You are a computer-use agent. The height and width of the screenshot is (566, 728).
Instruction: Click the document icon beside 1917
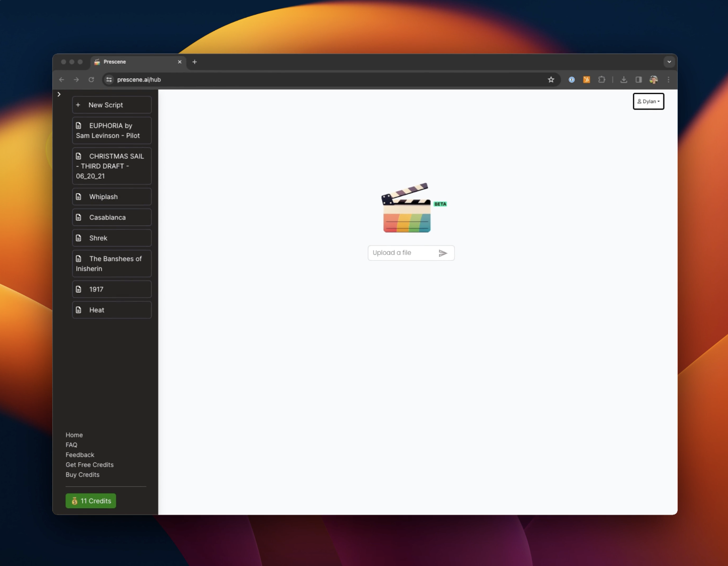pos(78,289)
